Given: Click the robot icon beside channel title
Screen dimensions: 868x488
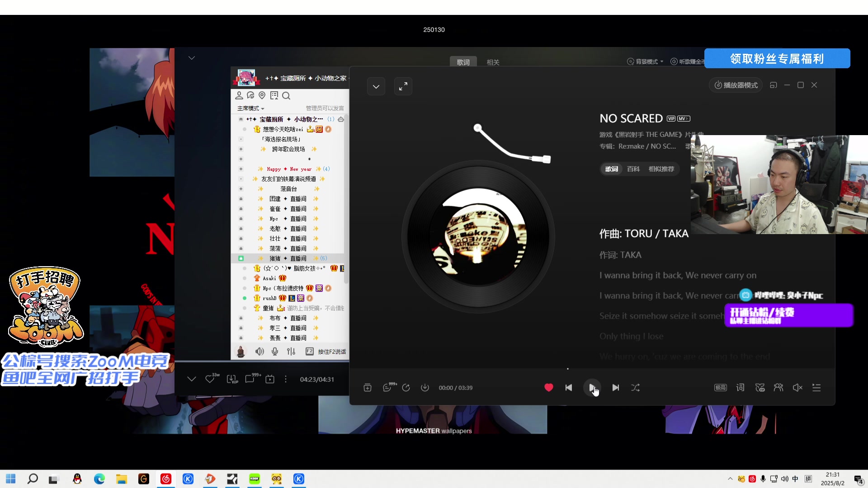Looking at the screenshot, I should point(341,119).
